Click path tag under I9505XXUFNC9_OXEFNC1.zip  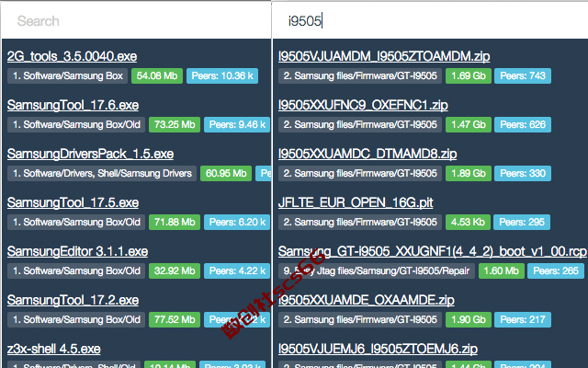pos(360,125)
